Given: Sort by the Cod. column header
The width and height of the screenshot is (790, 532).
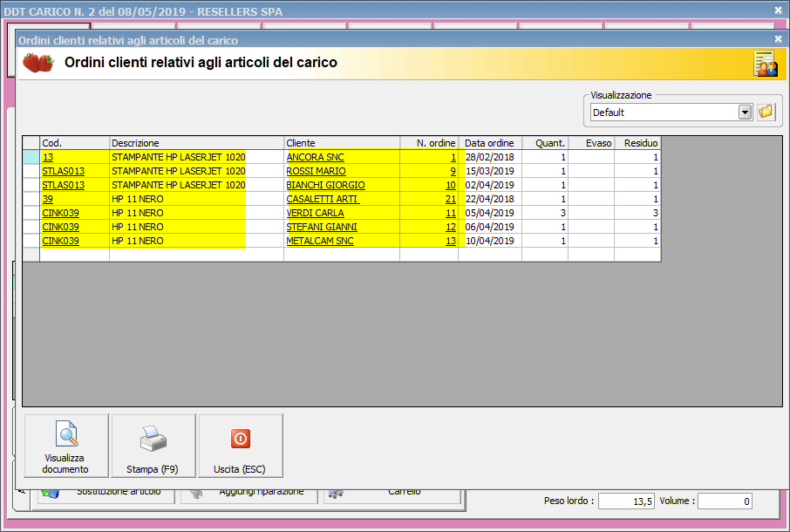Looking at the screenshot, I should [75, 143].
